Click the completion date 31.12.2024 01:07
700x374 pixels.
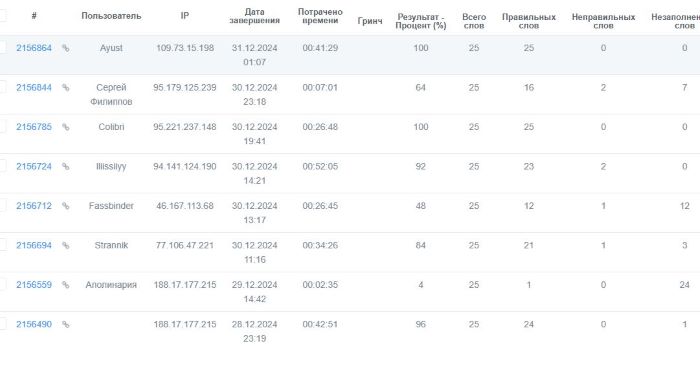[x=254, y=55]
